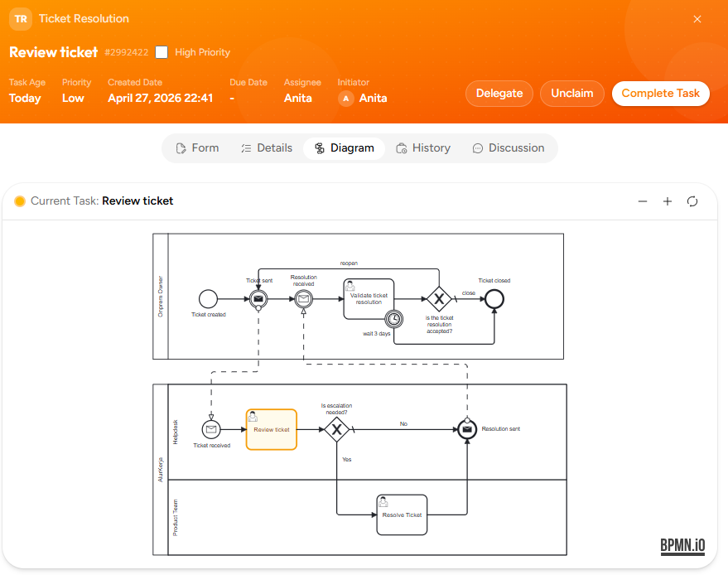Click the Complete Task button
Image resolution: width=728 pixels, height=575 pixels.
click(x=660, y=94)
